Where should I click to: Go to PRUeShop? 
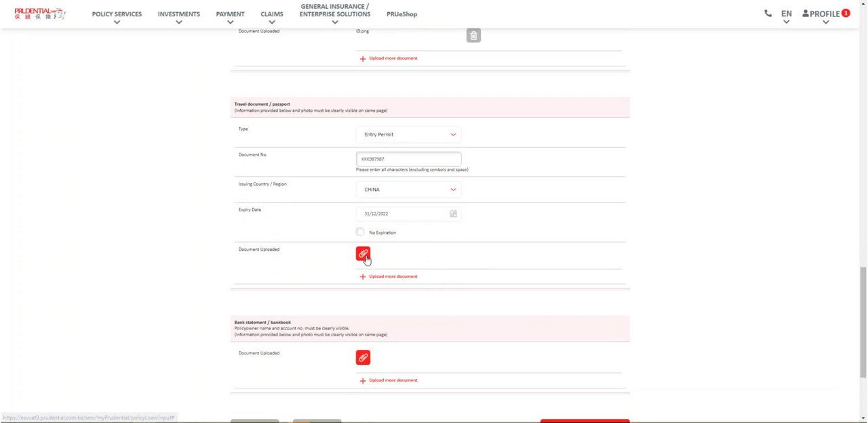[401, 14]
